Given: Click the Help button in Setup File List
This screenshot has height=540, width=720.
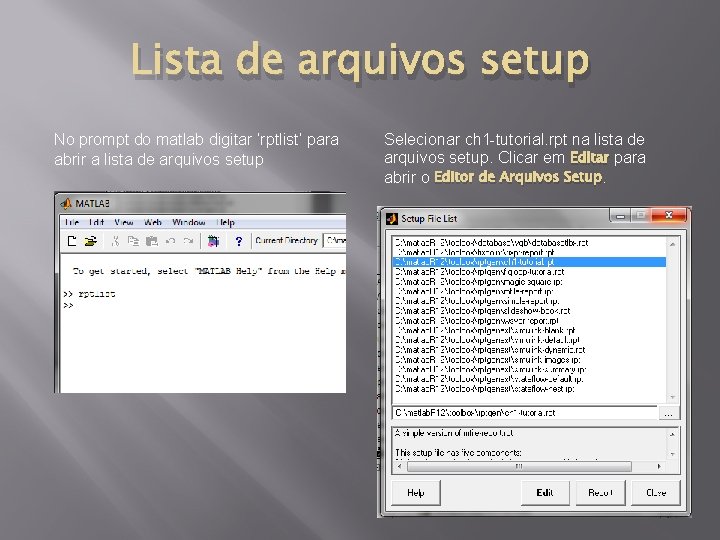Looking at the screenshot, I should coord(416,493).
